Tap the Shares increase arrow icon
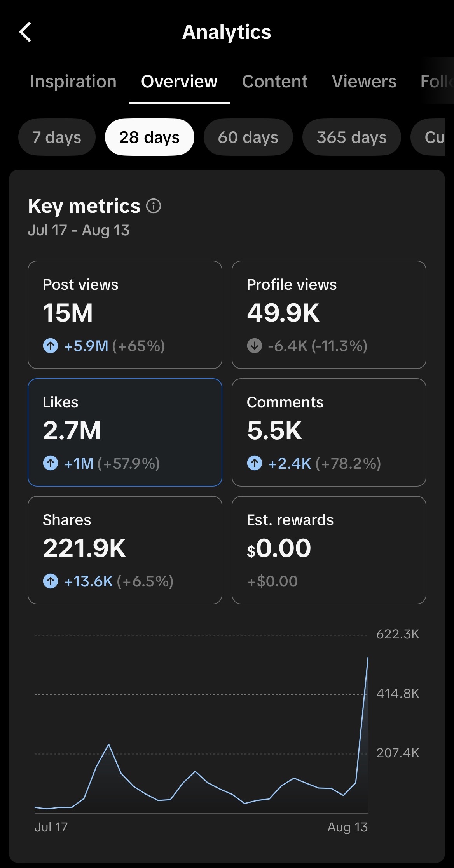Image resolution: width=454 pixels, height=868 pixels. 51,581
